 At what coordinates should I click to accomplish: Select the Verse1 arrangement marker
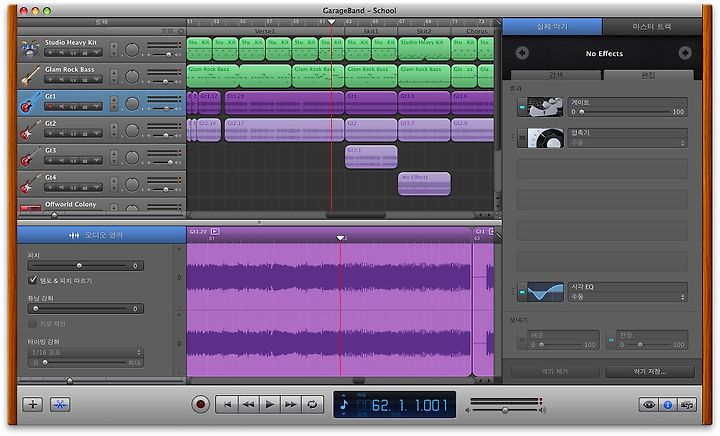click(265, 31)
